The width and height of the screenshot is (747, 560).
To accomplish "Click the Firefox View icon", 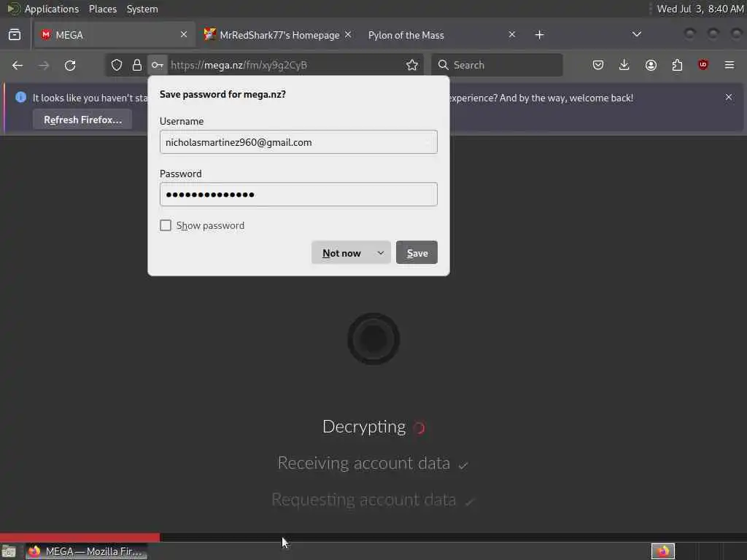I will [x=15, y=35].
